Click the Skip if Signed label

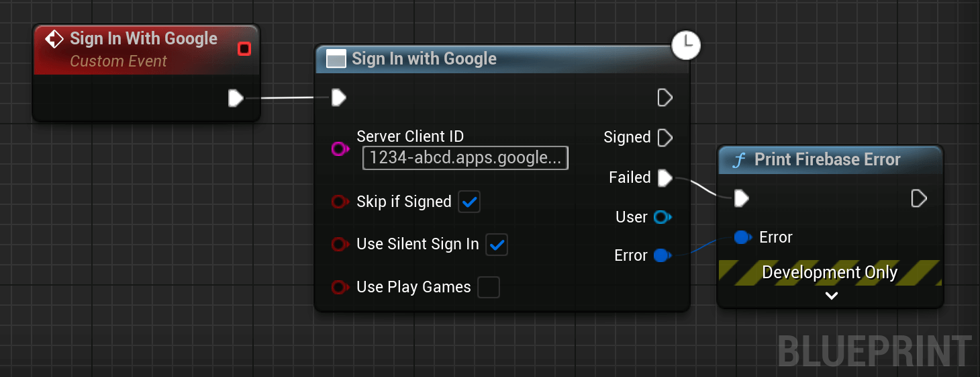404,202
